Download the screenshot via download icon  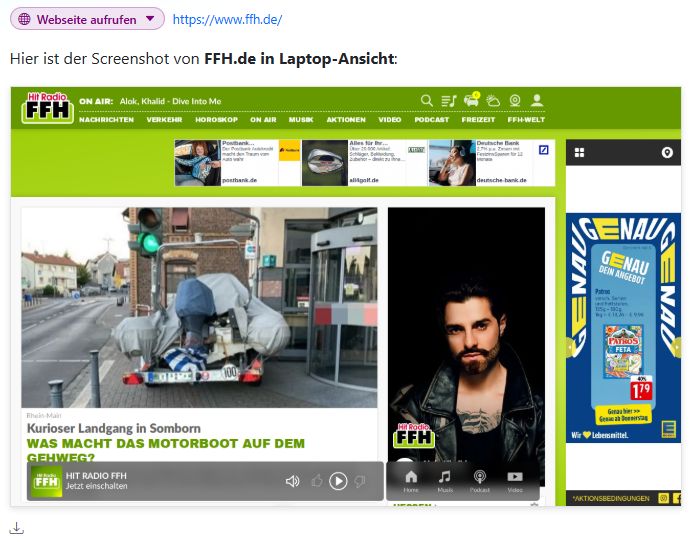pyautogui.click(x=16, y=528)
